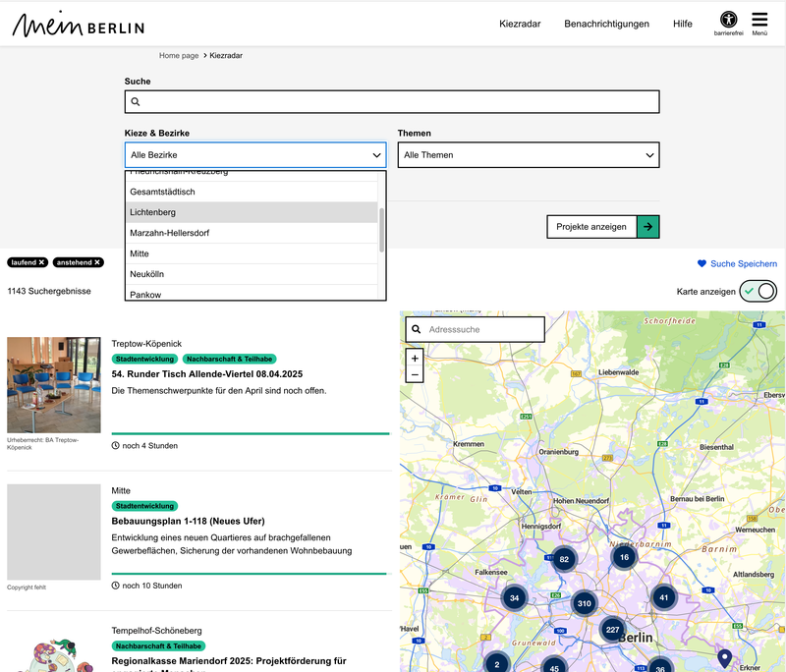Viewport: 786px width, 672px height.
Task: Click Nachbarschaft & Teilhabe tag on Treptow-Köpenick project
Action: click(229, 359)
